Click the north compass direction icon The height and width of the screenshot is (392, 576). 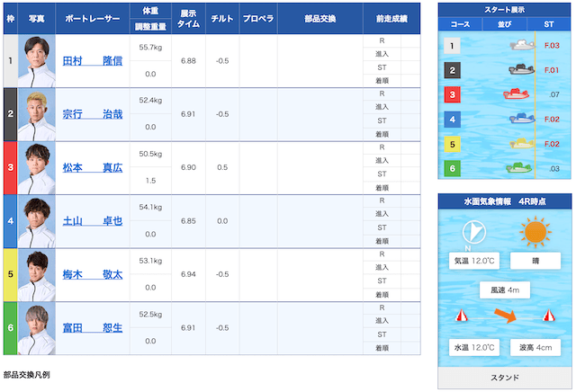[x=473, y=234]
